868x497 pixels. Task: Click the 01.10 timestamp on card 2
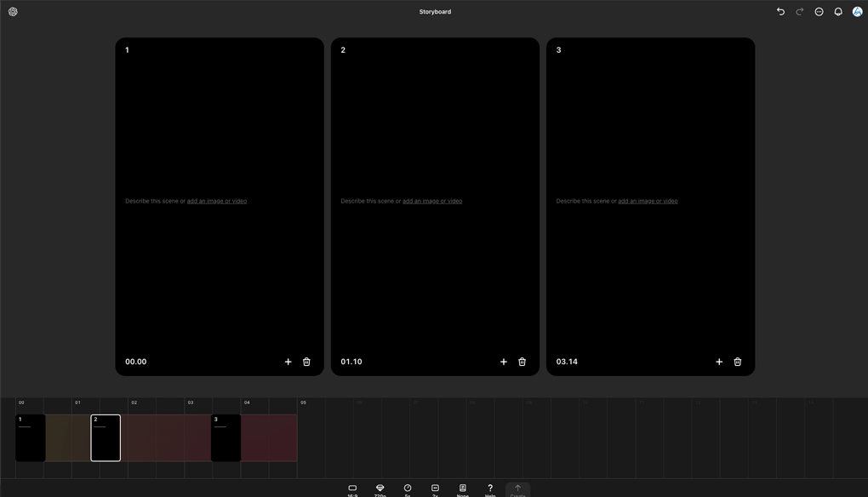point(351,362)
